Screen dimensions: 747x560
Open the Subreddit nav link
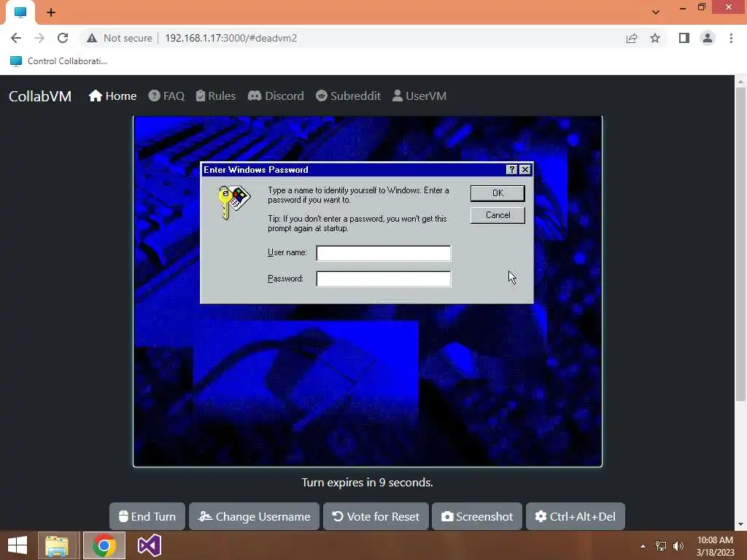pyautogui.click(x=348, y=96)
